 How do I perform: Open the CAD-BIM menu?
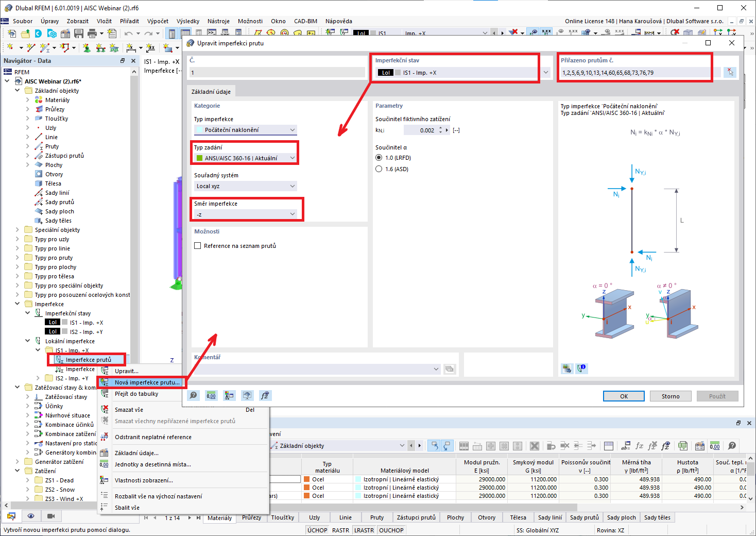(305, 21)
